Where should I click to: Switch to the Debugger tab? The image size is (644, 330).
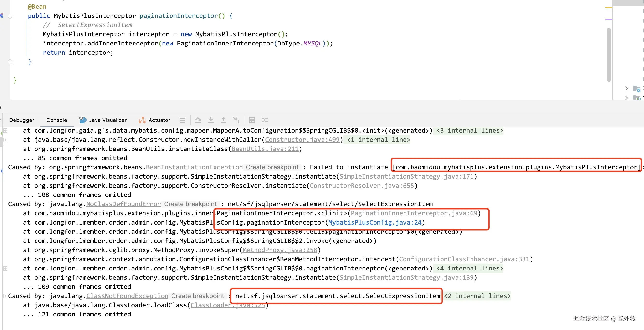[22, 120]
